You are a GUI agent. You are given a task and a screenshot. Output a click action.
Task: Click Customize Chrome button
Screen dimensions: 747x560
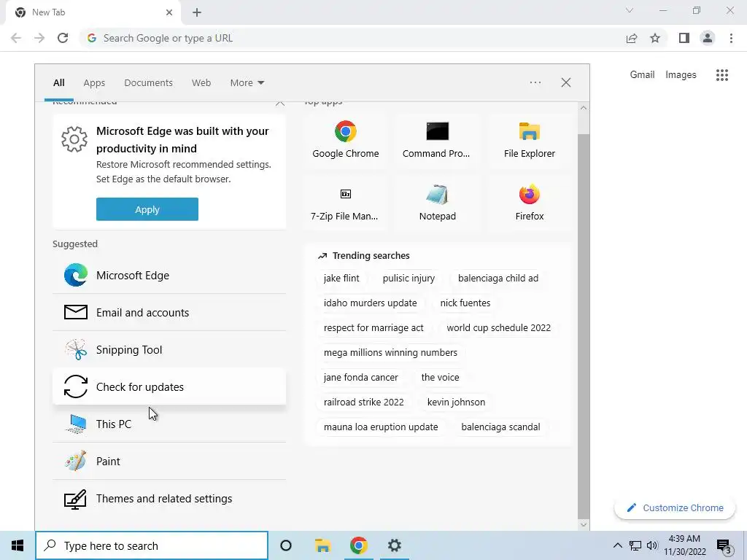pyautogui.click(x=675, y=507)
